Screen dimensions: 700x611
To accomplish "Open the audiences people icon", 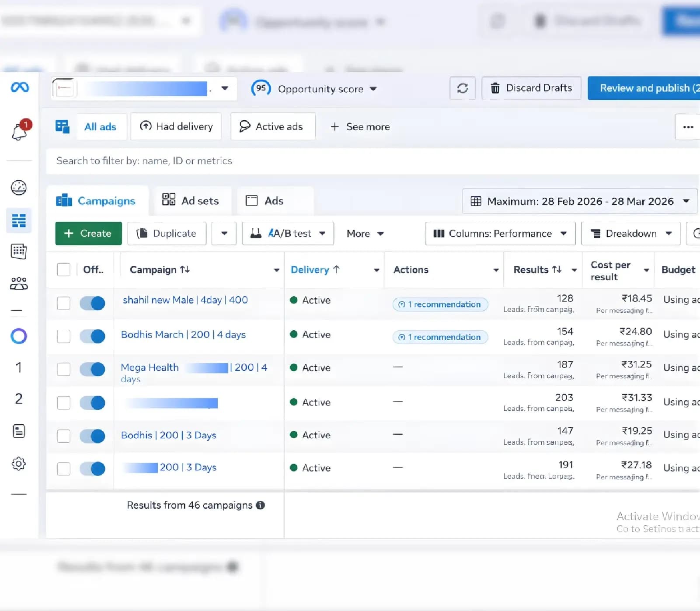I will [19, 283].
